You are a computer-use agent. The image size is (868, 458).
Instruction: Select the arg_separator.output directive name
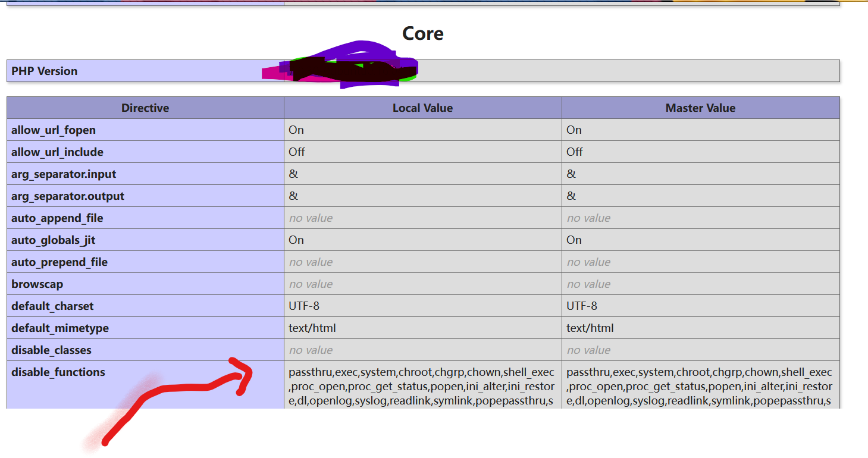(x=68, y=196)
